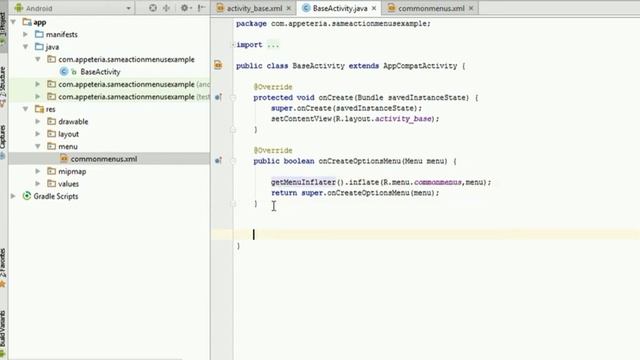
Task: Collapse the res folder
Action: [26, 109]
